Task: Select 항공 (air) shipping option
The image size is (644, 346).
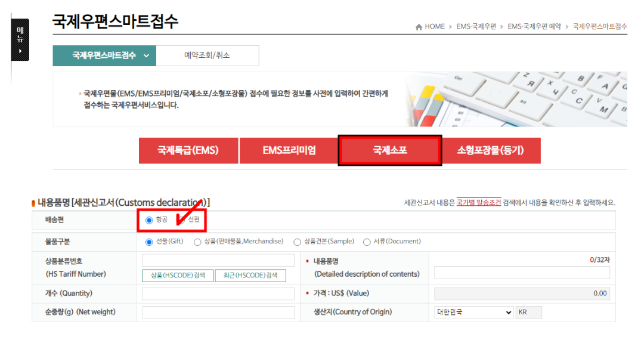Action: 148,221
